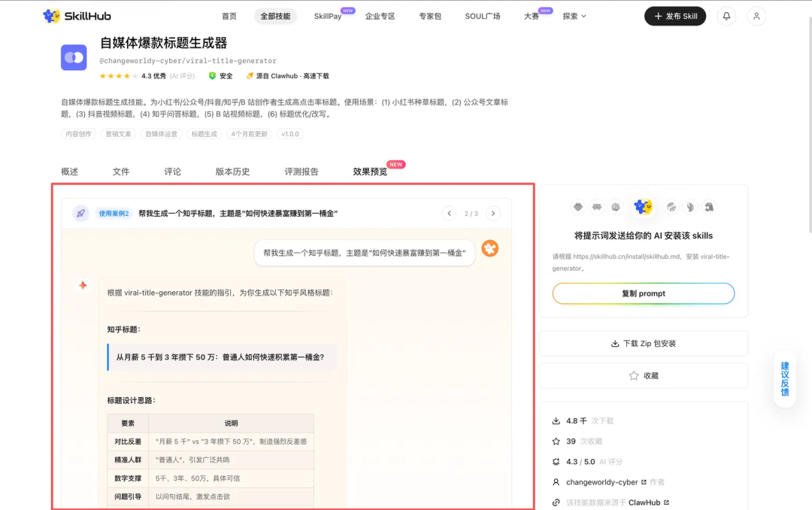812x510 pixels.
Task: Click the external-link icon after changeworldy-cyber
Action: pyautogui.click(x=644, y=482)
